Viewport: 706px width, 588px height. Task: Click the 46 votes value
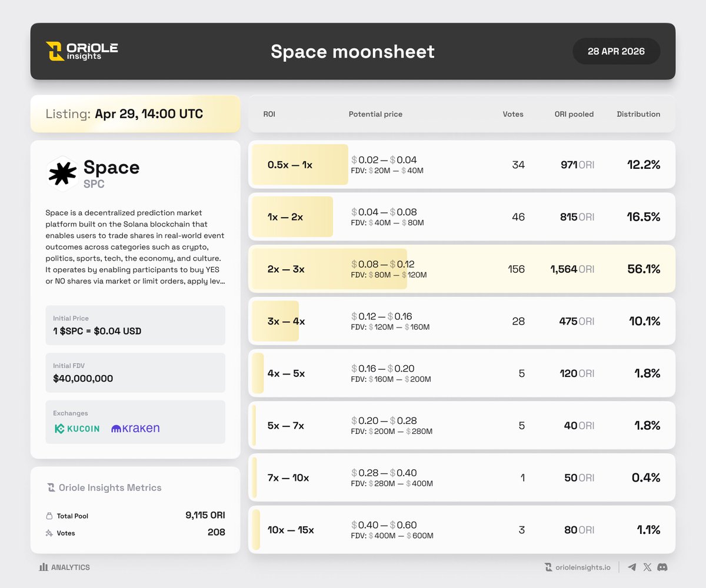point(518,217)
